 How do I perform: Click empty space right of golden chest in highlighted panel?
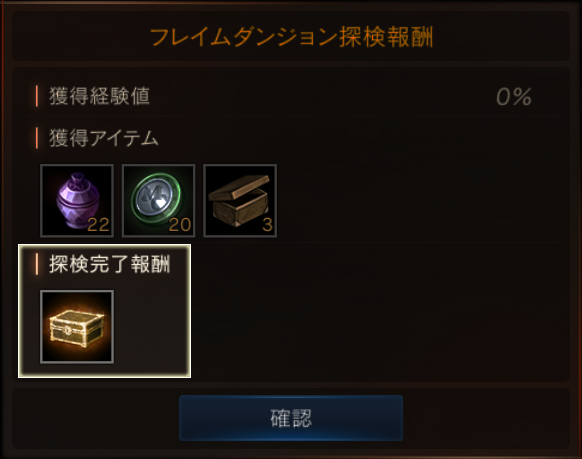coord(151,327)
